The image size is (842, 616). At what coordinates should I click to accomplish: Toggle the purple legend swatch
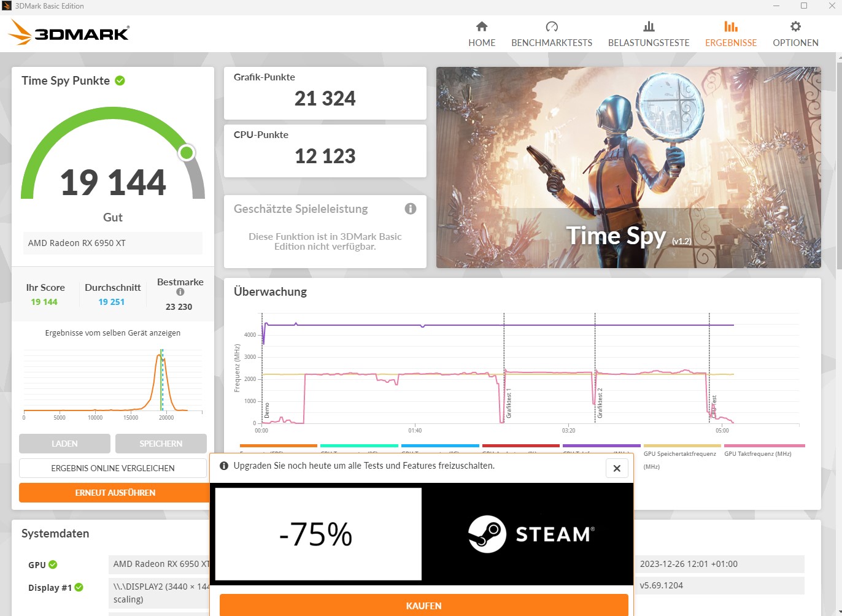[x=601, y=446]
